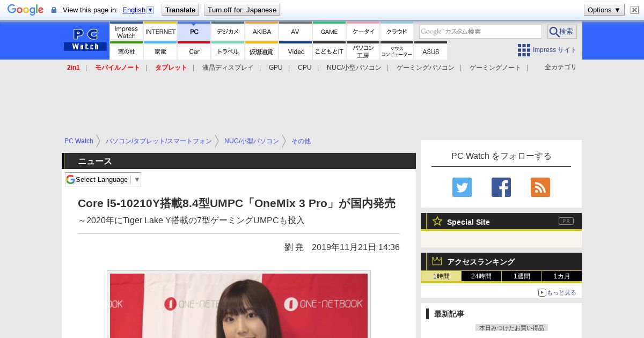Open the Twitter follow icon
The image size is (644, 338).
click(462, 187)
